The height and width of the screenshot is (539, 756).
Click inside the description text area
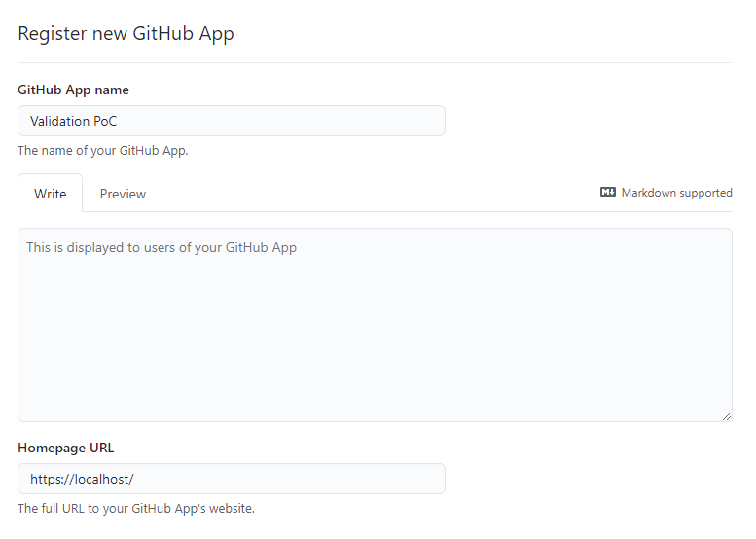pos(376,325)
